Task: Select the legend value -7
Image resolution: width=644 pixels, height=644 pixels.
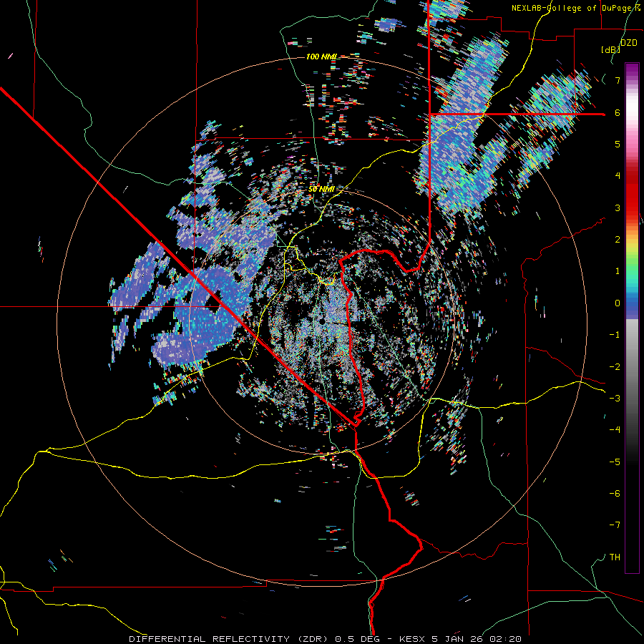Action: (x=615, y=525)
